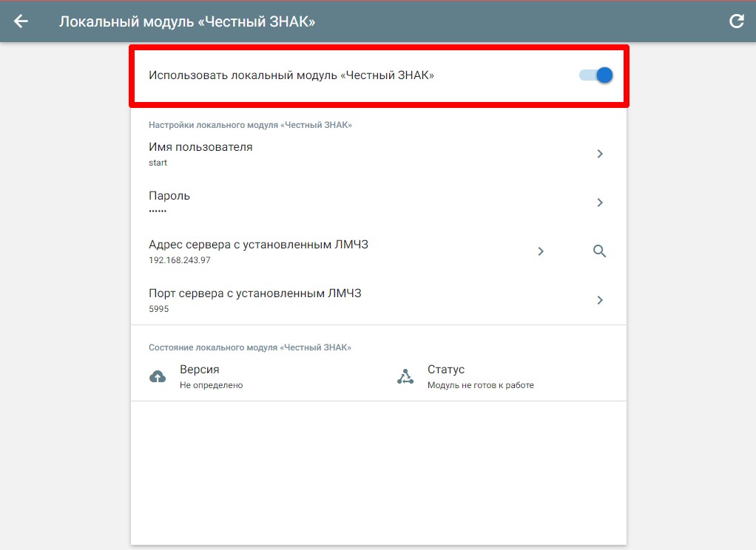Click the page title «Локальный модуль» in header
Image resolution: width=756 pixels, height=550 pixels.
tap(187, 21)
